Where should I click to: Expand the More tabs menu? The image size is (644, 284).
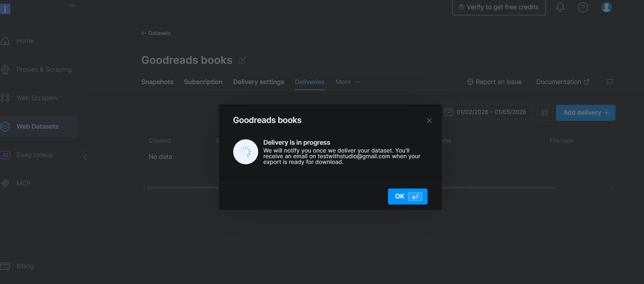coord(348,82)
